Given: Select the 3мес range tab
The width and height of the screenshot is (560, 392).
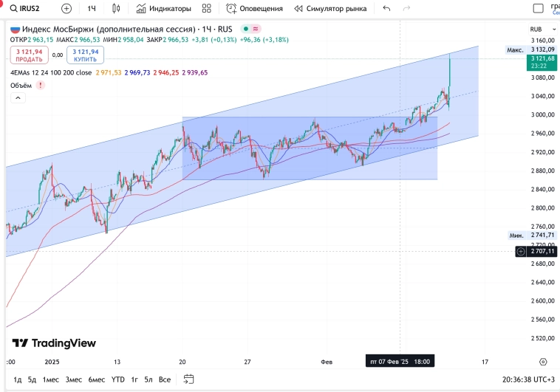Looking at the screenshot, I should point(73,379).
